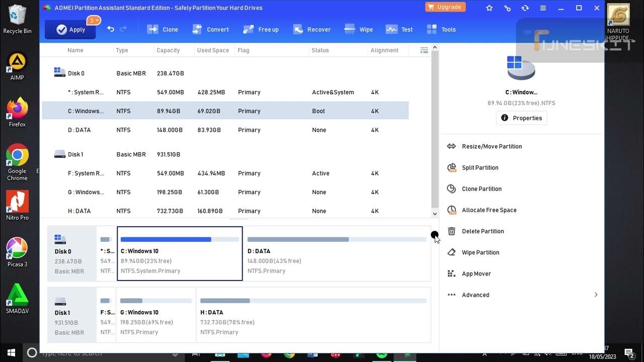
Task: Choose Delete Partition
Action: tap(475, 231)
